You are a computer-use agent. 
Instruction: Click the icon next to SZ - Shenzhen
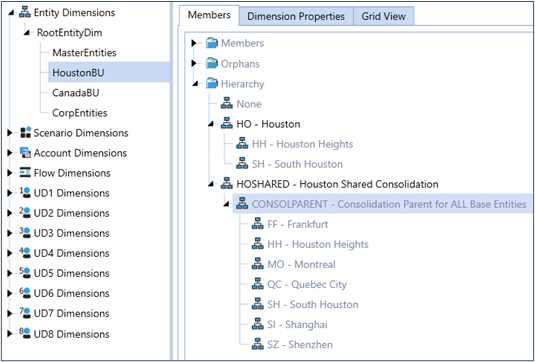[258, 344]
